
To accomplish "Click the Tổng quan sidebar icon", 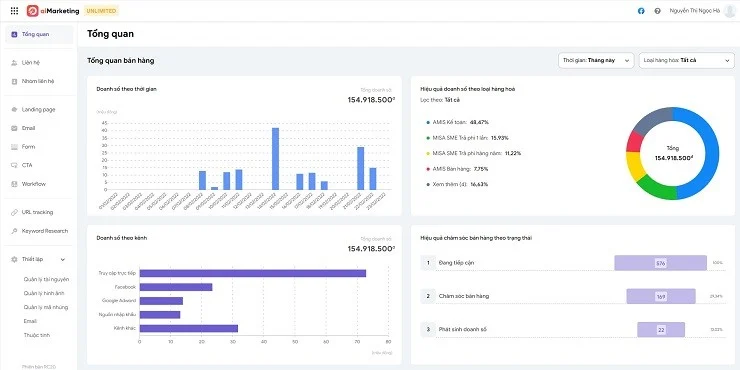I will click(14, 34).
